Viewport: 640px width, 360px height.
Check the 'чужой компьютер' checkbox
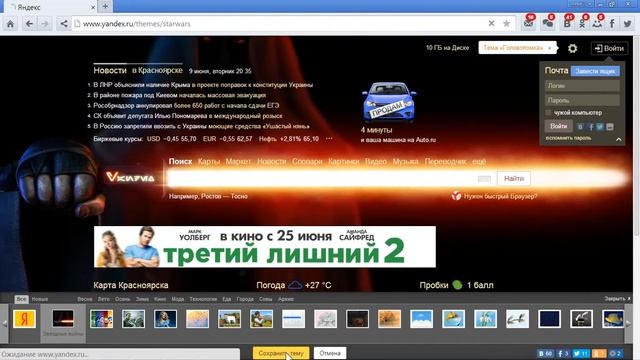548,113
